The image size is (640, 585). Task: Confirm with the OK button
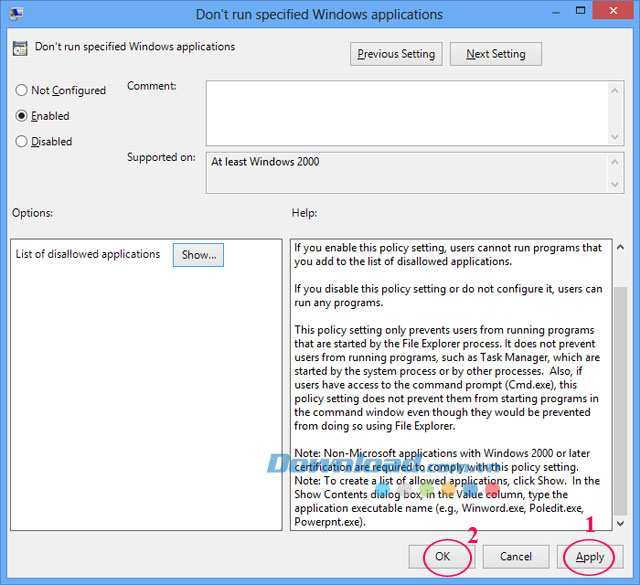pos(442,556)
